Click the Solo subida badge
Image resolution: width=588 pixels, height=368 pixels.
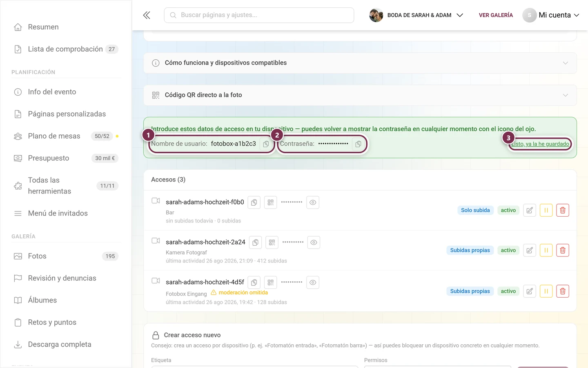[x=475, y=210]
